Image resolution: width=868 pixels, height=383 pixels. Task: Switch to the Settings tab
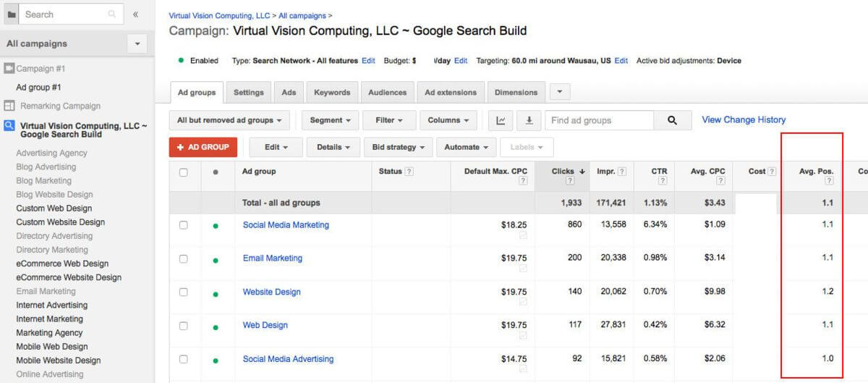coord(249,93)
